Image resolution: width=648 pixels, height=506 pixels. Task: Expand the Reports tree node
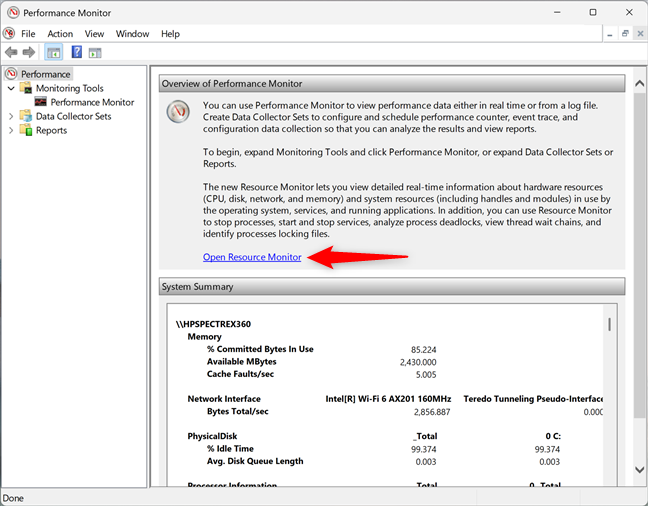(x=11, y=130)
